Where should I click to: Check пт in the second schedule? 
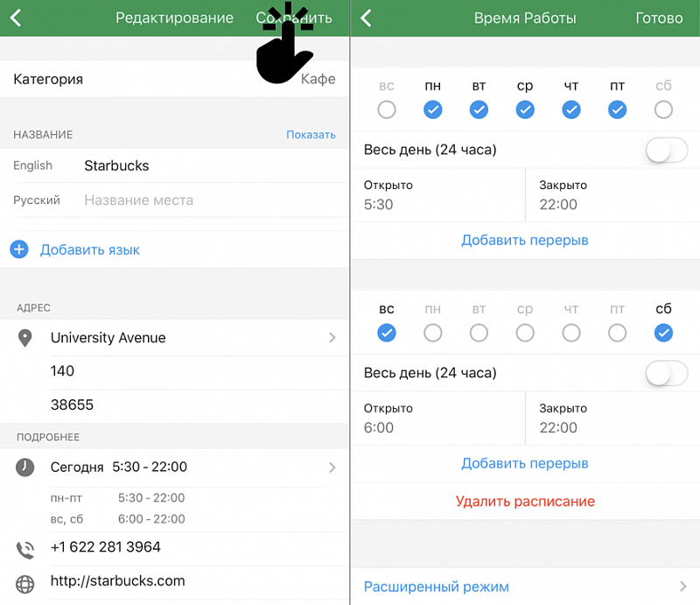click(x=617, y=333)
